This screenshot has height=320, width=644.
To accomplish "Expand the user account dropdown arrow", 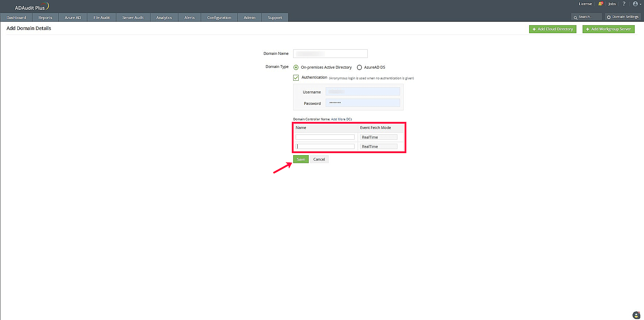I will [x=640, y=4].
